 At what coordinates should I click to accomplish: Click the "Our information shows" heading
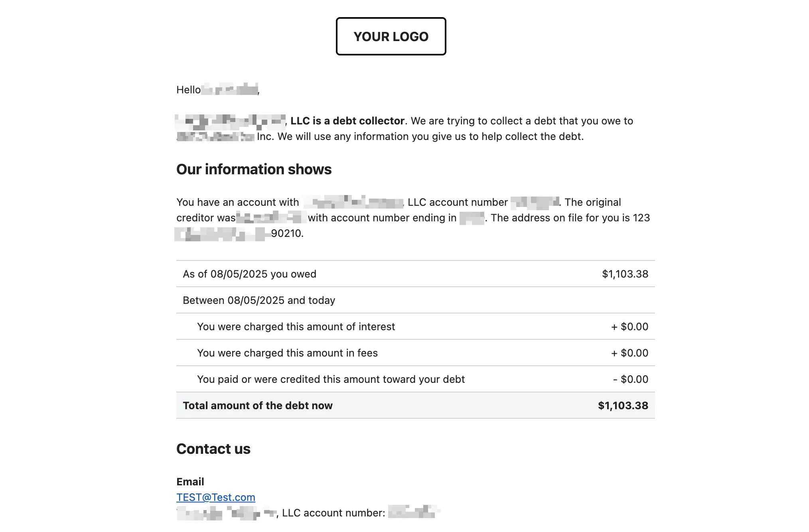pyautogui.click(x=254, y=169)
